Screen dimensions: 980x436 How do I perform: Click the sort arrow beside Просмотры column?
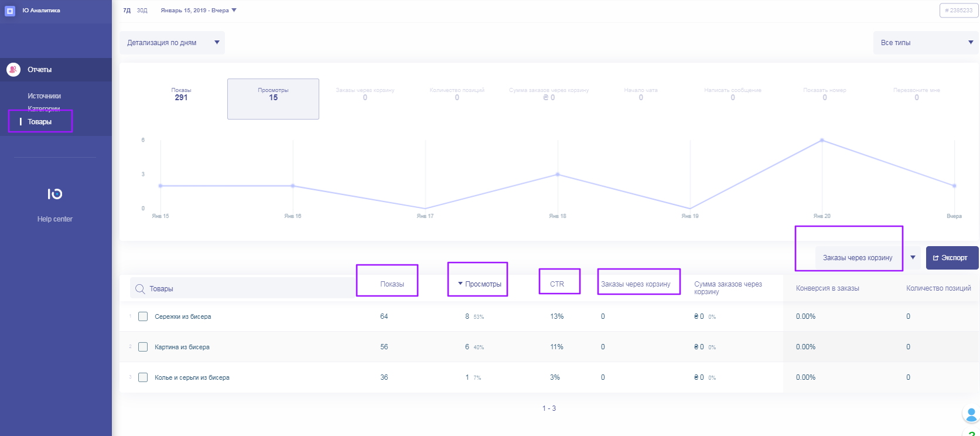pos(460,284)
